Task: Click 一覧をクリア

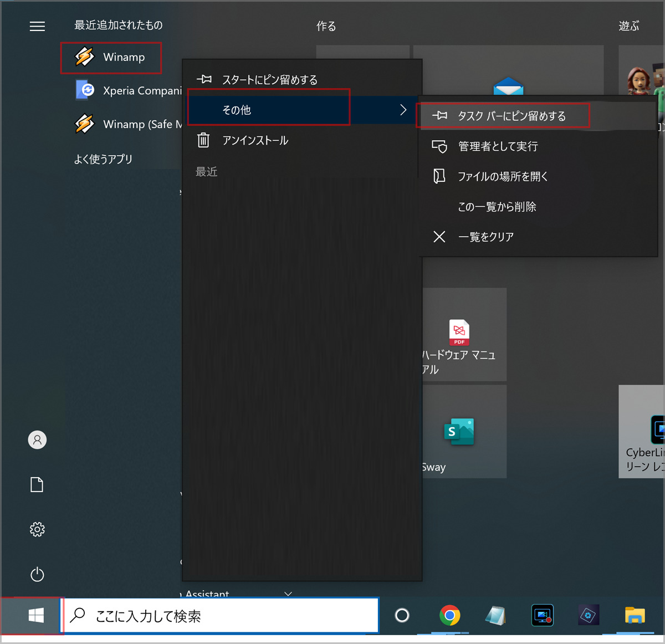Action: (538, 237)
